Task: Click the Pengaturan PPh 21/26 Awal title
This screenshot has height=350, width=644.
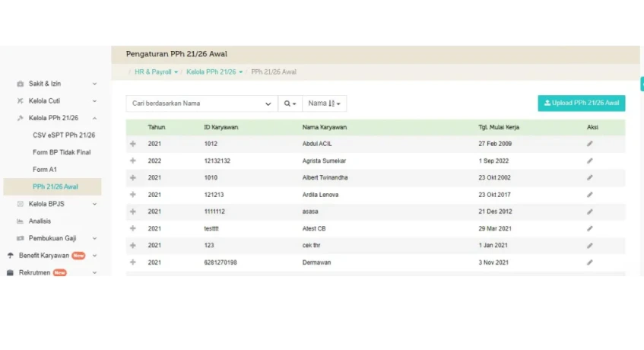Action: pos(176,54)
